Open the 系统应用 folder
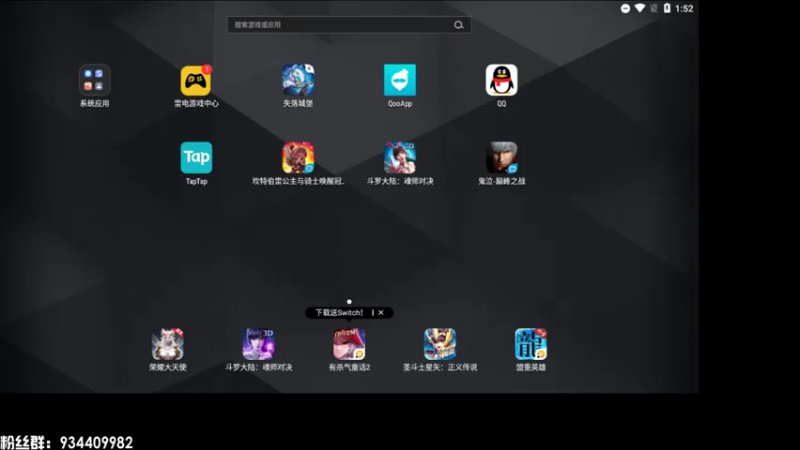This screenshot has width=800, height=450. 94,80
